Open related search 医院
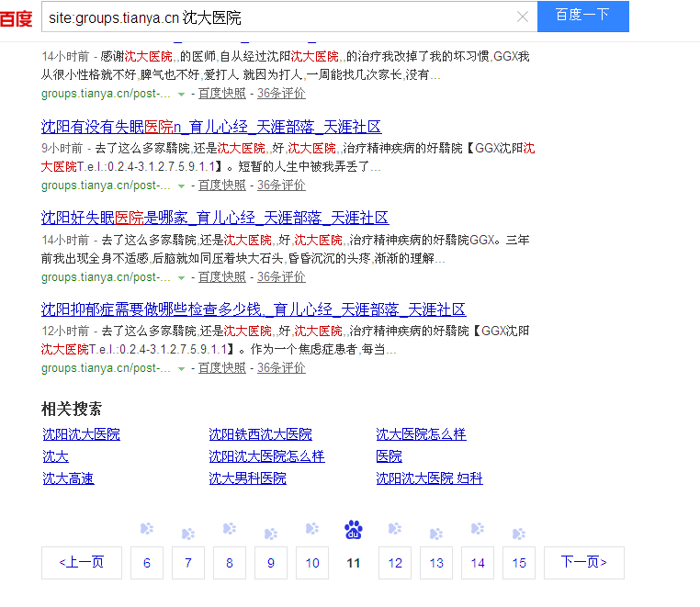The height and width of the screenshot is (607, 700). (x=389, y=456)
